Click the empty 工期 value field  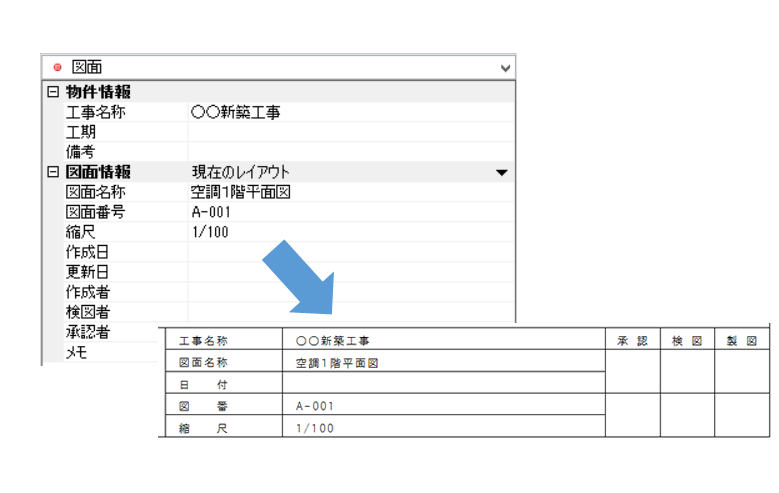pyautogui.click(x=351, y=132)
